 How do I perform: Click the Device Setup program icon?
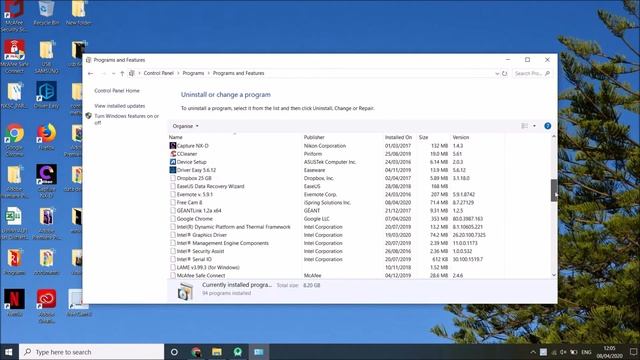pos(173,162)
